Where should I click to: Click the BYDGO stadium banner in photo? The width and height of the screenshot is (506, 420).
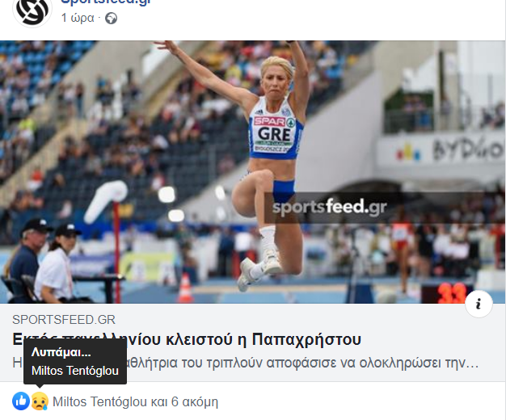click(x=466, y=149)
